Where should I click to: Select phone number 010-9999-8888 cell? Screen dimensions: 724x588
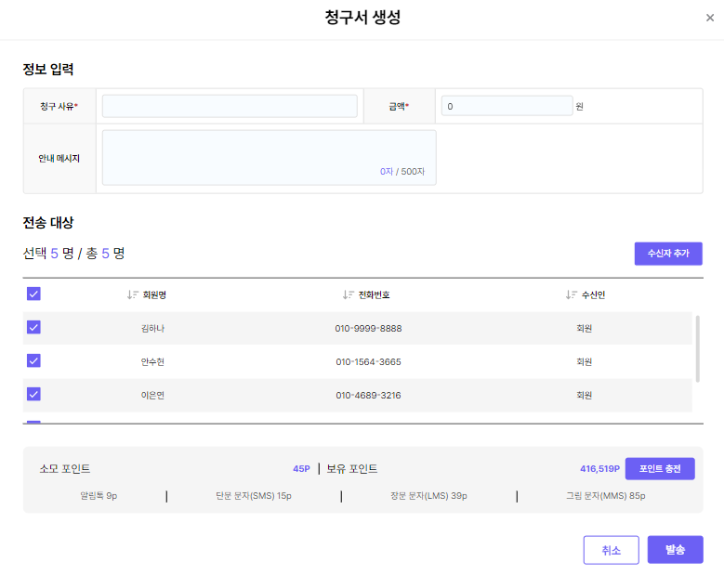tap(368, 328)
